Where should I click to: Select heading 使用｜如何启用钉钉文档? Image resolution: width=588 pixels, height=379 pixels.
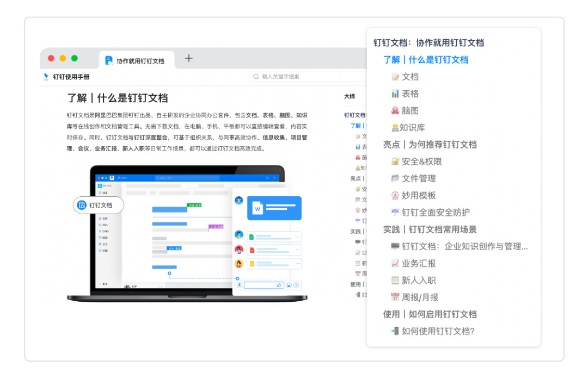(430, 314)
